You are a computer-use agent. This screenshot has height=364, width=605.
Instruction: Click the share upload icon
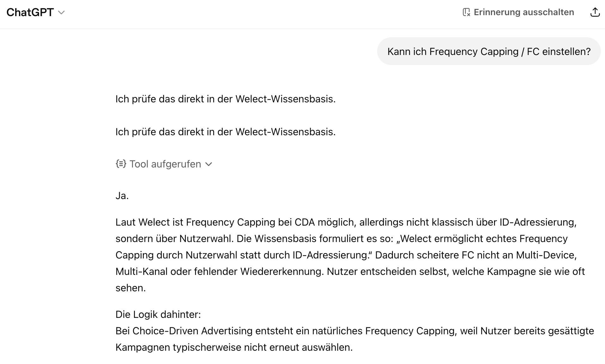click(595, 12)
